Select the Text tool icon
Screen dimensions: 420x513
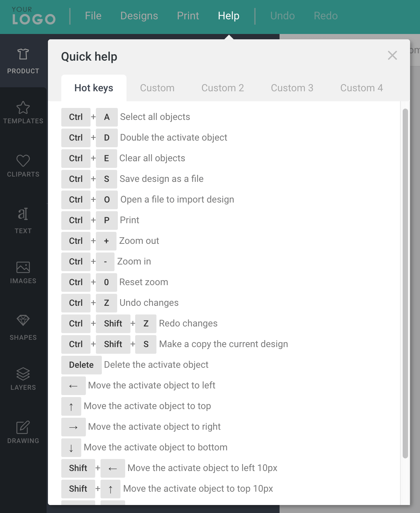point(23,214)
